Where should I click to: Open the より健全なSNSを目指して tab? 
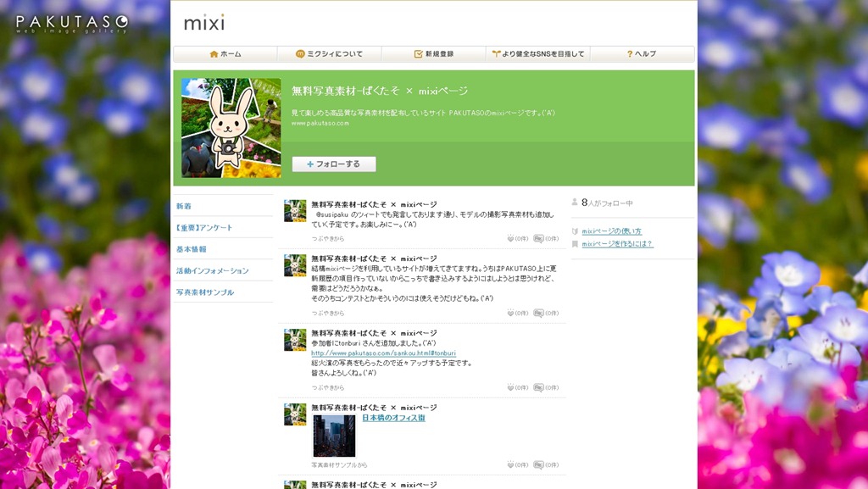coord(538,54)
